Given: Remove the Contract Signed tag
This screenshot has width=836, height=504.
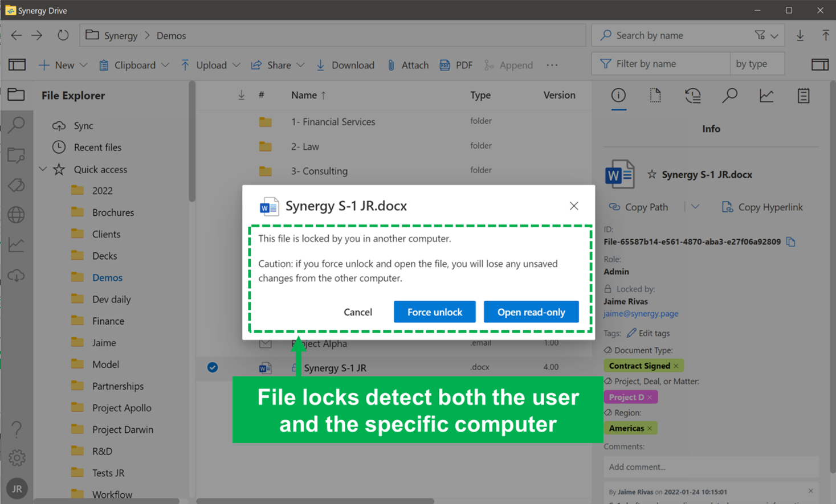Looking at the screenshot, I should click(676, 366).
